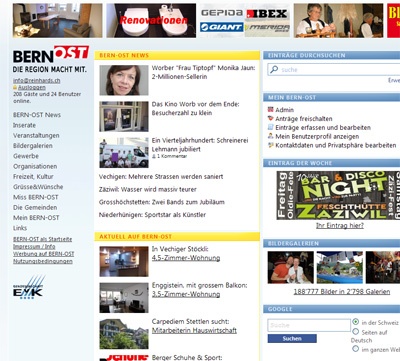Open Veranstaltungen in the left menu
This screenshot has width=400, height=361.
36,135
